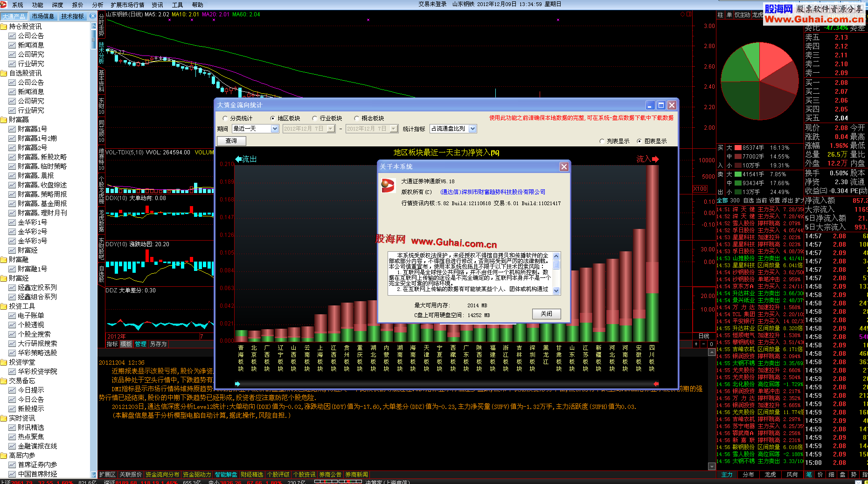868x484 pixels.
Task: Click the X100 scale marker on the volume axis
Action: 700,189
